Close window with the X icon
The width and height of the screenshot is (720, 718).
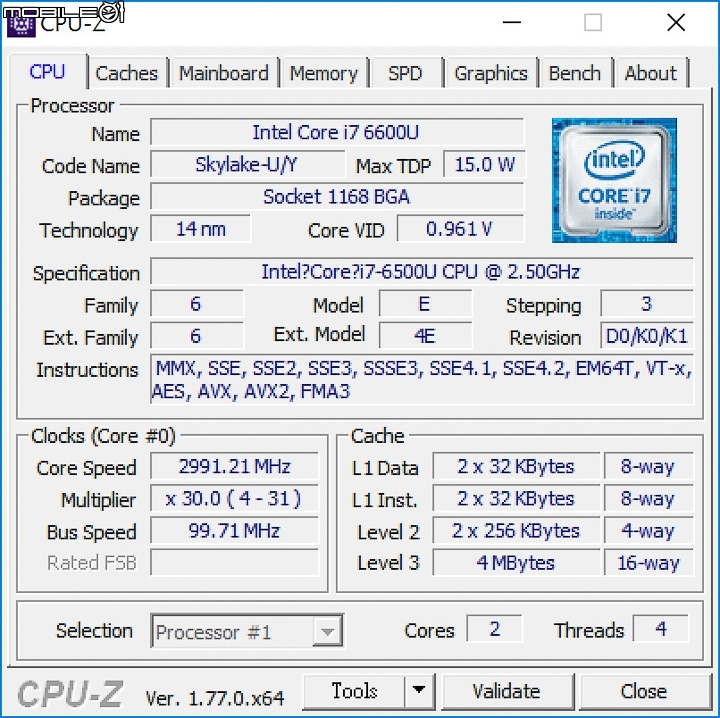tap(676, 22)
